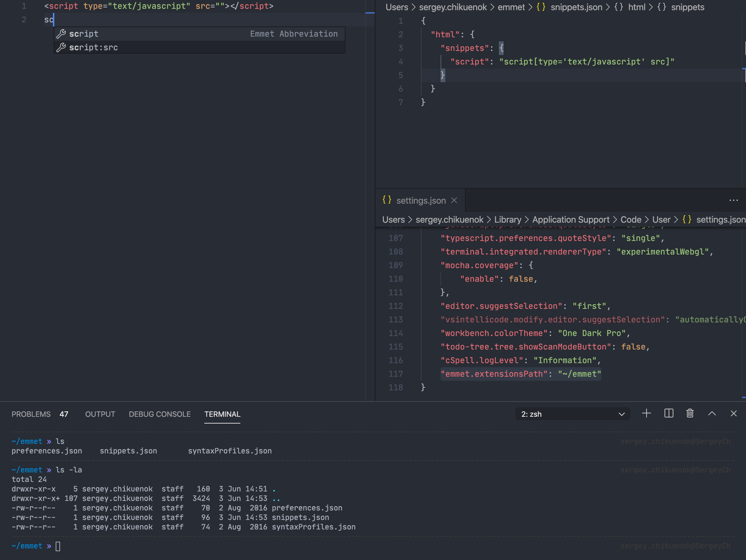Open the editor group More Actions (...) menu

(734, 200)
